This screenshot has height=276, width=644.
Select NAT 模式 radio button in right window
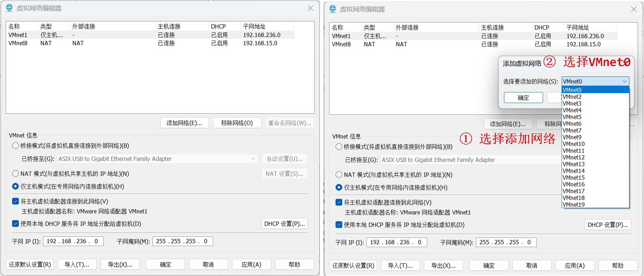pyautogui.click(x=339, y=175)
